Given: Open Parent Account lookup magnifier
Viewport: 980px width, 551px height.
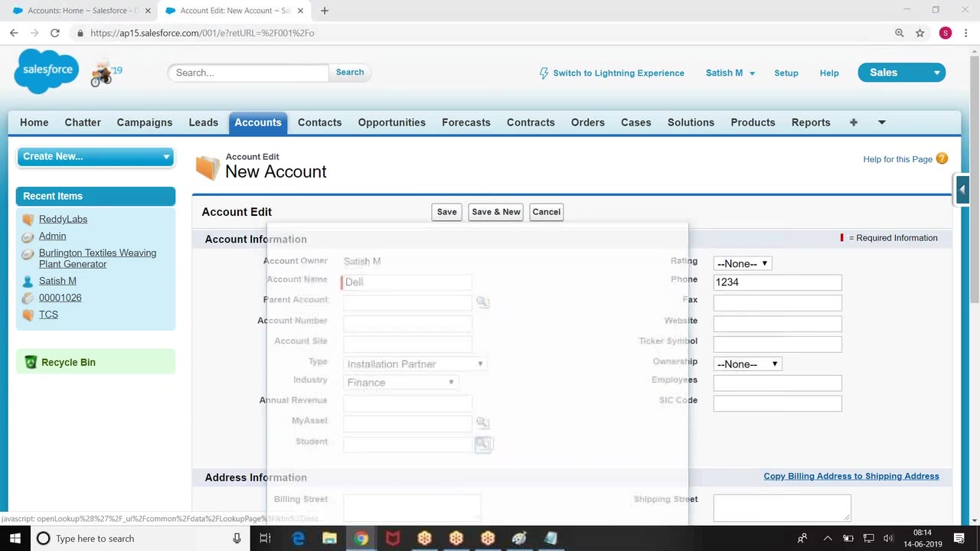Looking at the screenshot, I should (x=482, y=302).
